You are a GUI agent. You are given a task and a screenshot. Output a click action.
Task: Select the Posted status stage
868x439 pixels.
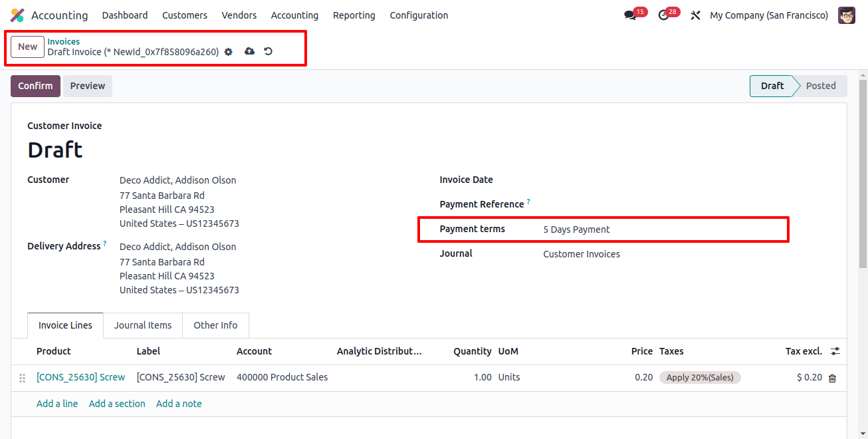(821, 86)
